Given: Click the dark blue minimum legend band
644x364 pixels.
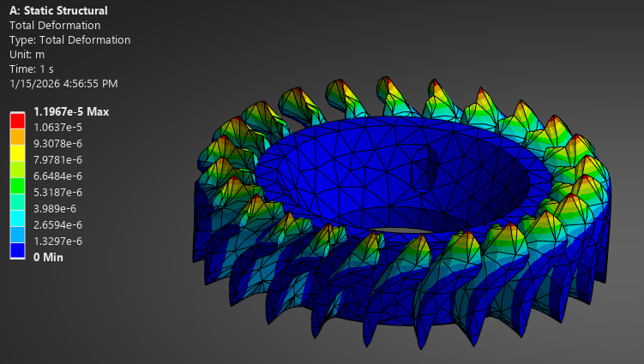Looking at the screenshot, I should (17, 250).
